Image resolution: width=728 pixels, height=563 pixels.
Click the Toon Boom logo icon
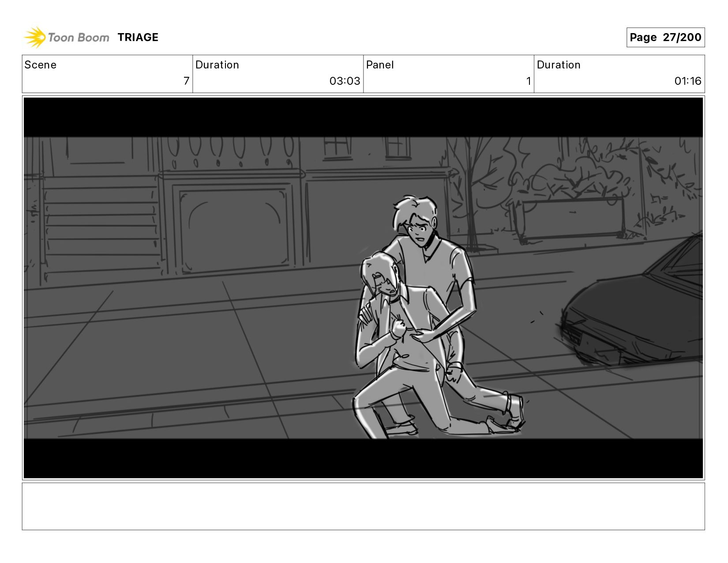tap(35, 37)
